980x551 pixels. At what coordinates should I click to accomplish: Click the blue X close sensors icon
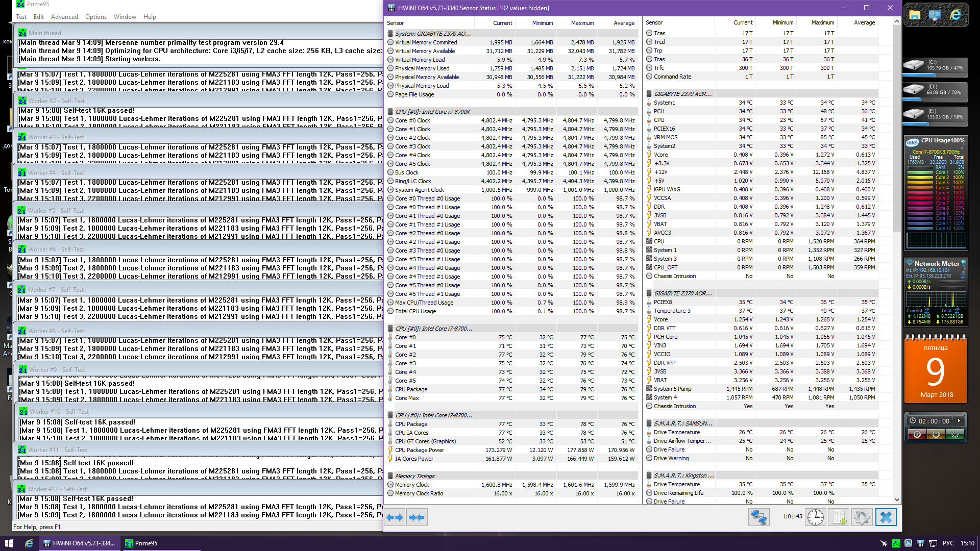tap(886, 517)
